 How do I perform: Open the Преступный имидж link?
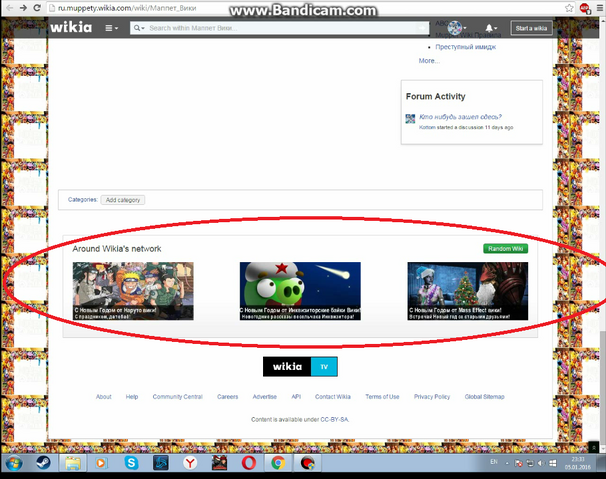pos(465,47)
